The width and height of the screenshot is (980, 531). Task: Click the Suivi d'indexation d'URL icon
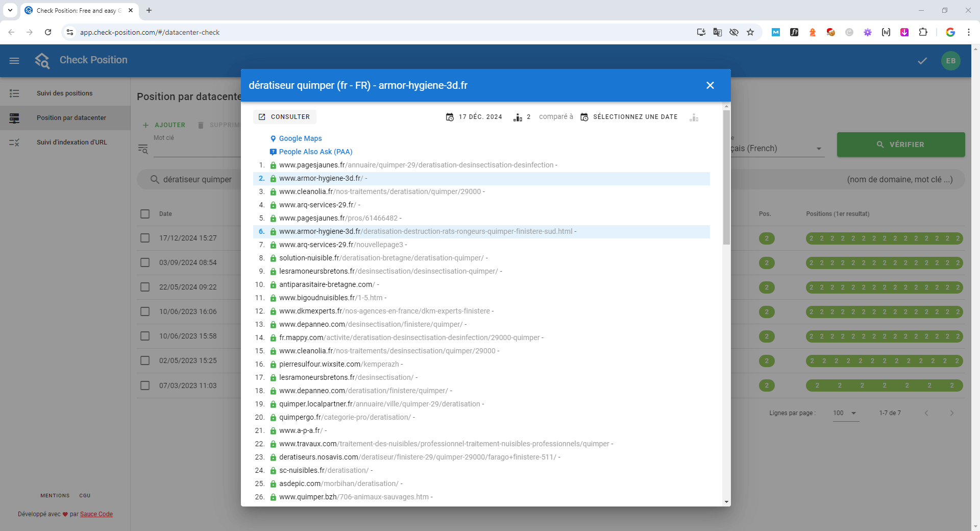coord(14,142)
